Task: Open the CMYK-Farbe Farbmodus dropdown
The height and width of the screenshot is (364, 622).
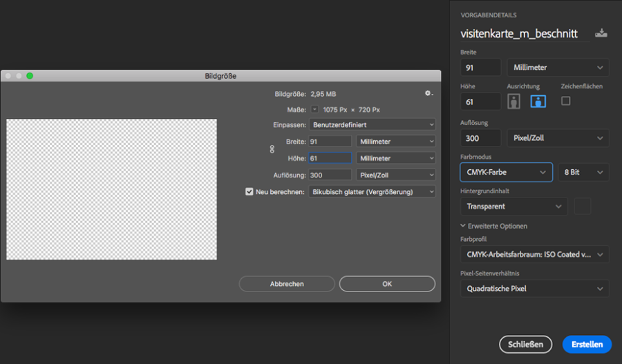Action: (506, 172)
